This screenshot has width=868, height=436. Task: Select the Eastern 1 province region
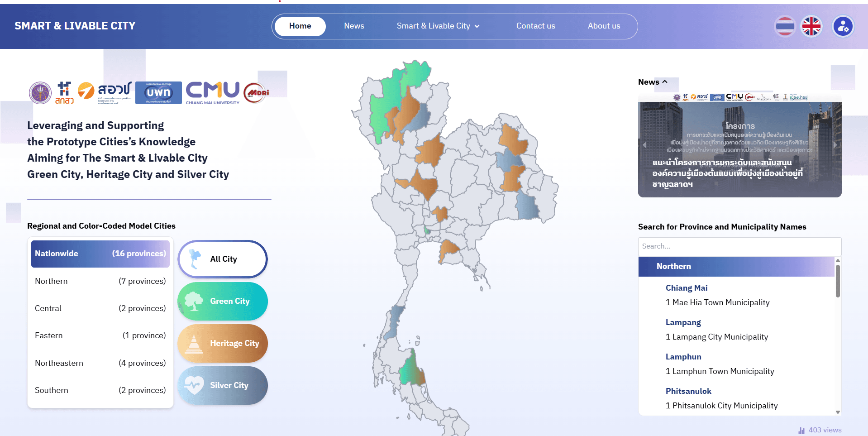coord(100,335)
